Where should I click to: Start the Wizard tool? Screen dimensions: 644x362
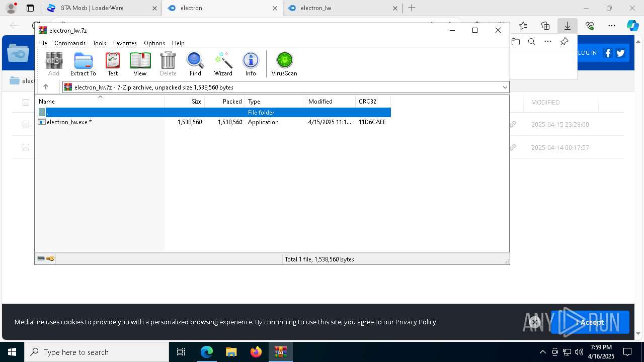click(x=223, y=64)
